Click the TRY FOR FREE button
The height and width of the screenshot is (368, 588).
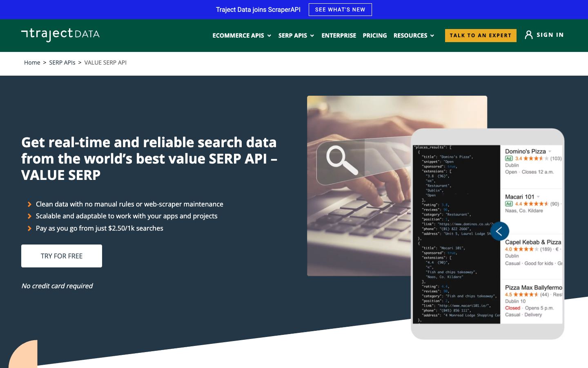click(62, 256)
